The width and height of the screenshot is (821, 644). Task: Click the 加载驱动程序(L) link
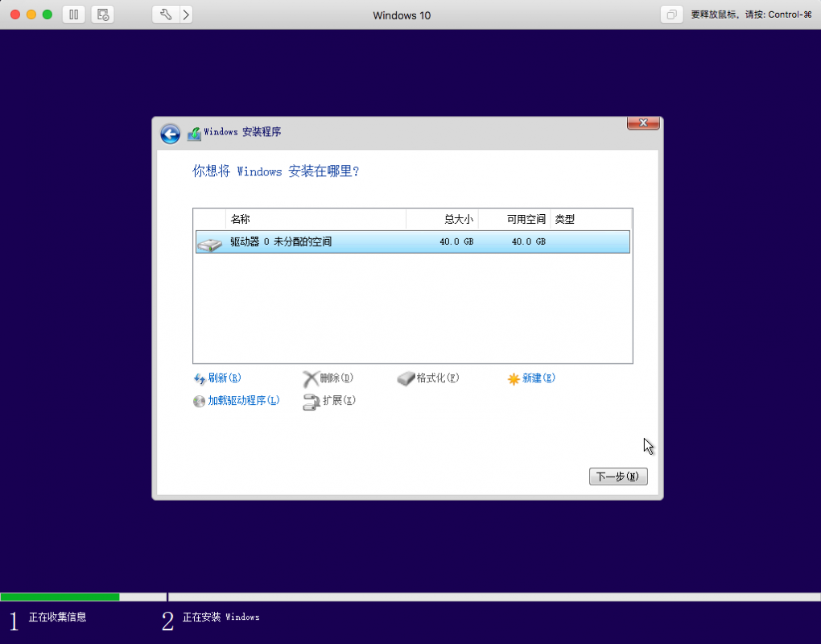[244, 400]
